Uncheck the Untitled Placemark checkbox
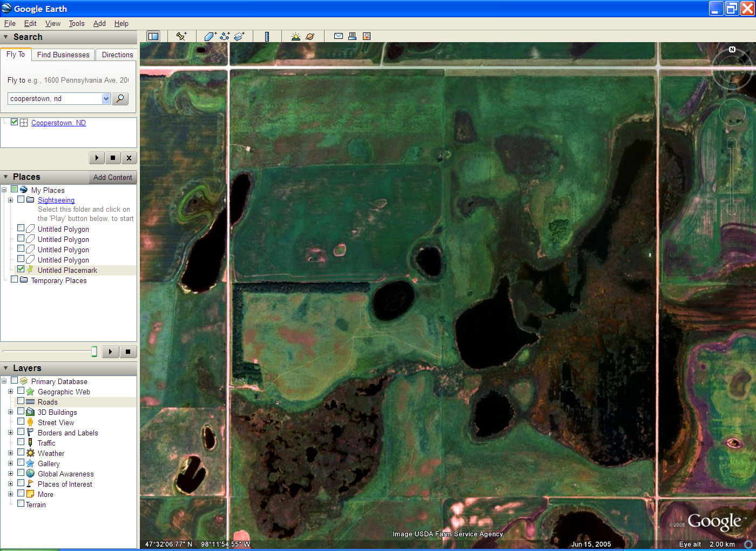The width and height of the screenshot is (756, 551). click(x=21, y=269)
